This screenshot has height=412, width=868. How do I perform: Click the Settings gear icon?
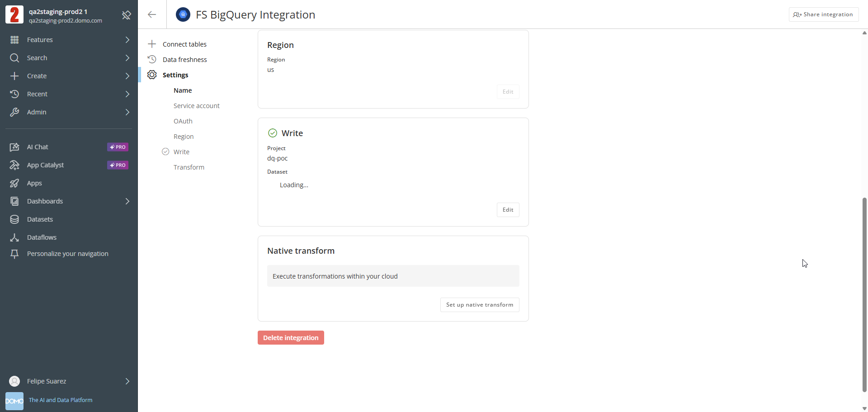(152, 75)
